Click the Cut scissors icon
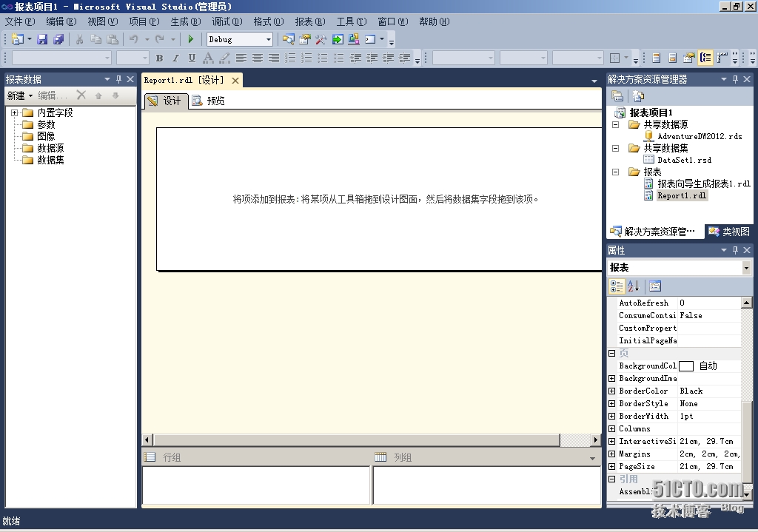The image size is (758, 532). tap(80, 40)
